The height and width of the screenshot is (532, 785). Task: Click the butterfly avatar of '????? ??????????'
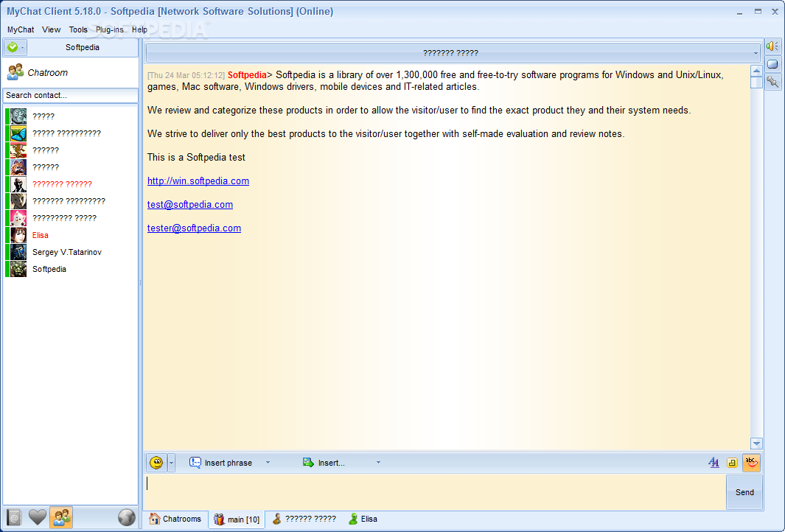click(18, 133)
